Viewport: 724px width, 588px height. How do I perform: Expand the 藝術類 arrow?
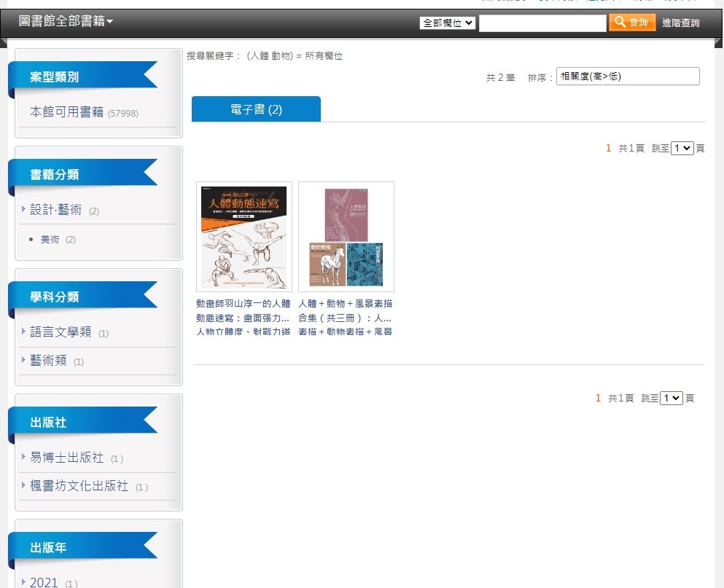tap(23, 359)
